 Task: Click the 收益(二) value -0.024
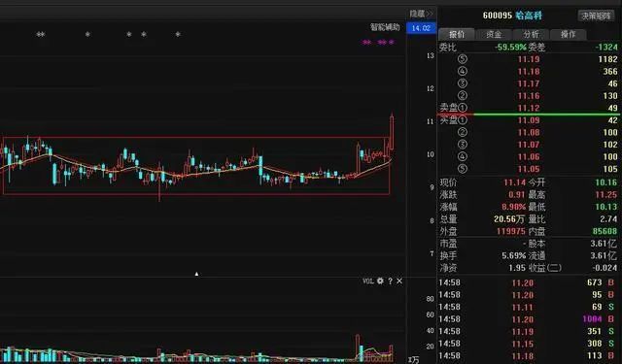coord(605,268)
